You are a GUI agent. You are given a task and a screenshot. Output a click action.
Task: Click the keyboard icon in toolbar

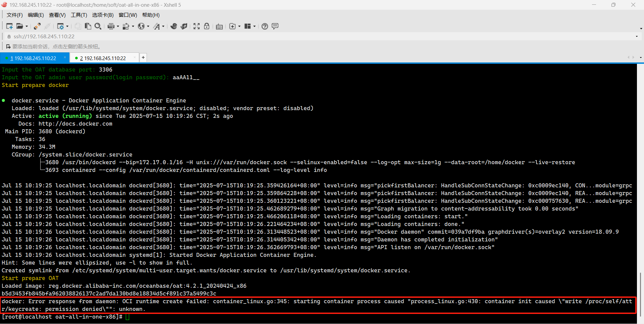219,27
